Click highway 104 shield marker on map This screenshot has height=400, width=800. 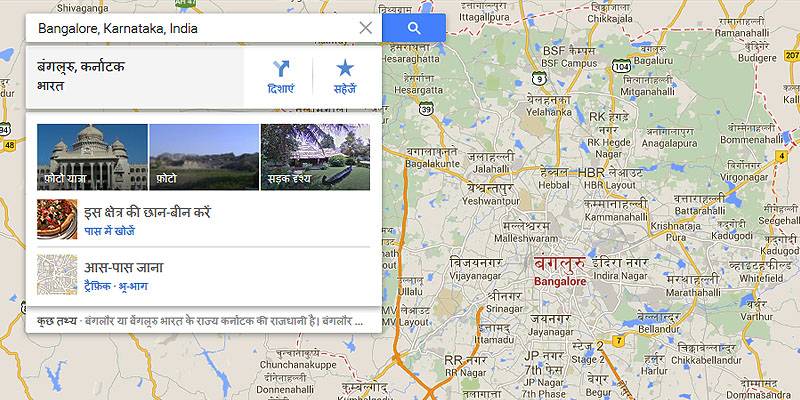621,65
